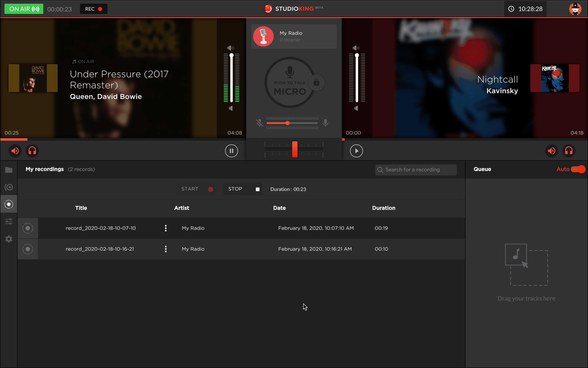Play record_2020-02-18-10-16-21 via its circle icon
The height and width of the screenshot is (368, 588).
[28, 249]
